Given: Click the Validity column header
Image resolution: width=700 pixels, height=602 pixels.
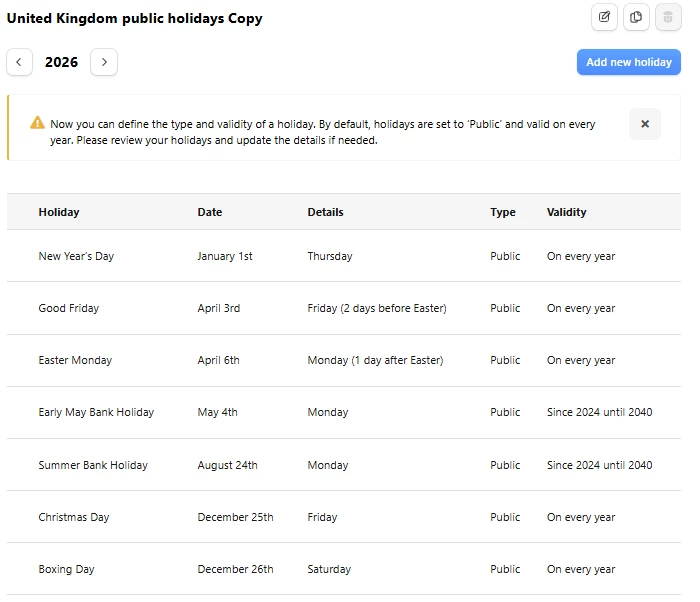Looking at the screenshot, I should [567, 212].
